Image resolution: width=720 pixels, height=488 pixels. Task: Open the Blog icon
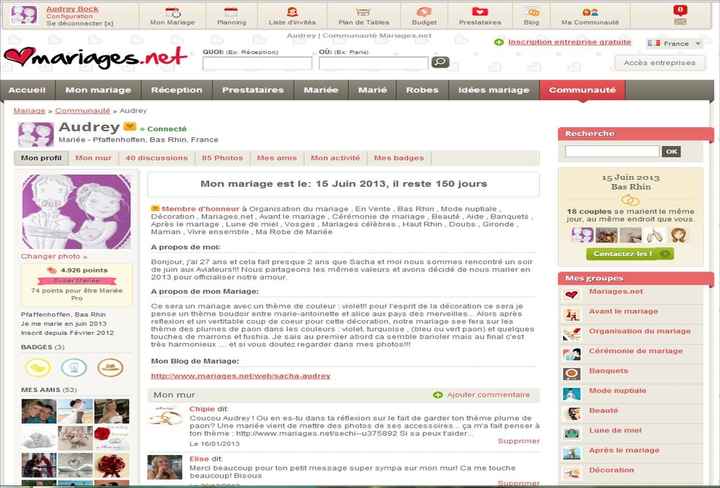[533, 13]
